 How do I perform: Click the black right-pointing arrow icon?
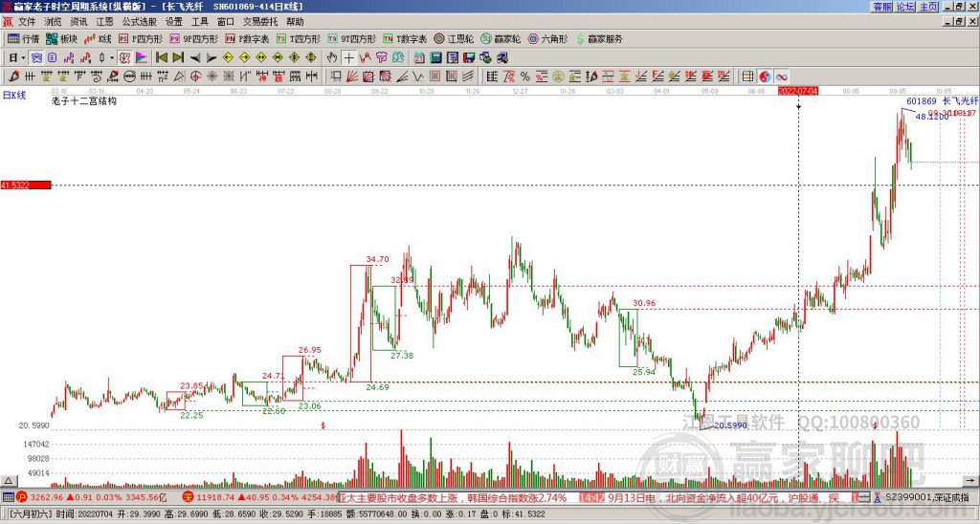[212, 58]
